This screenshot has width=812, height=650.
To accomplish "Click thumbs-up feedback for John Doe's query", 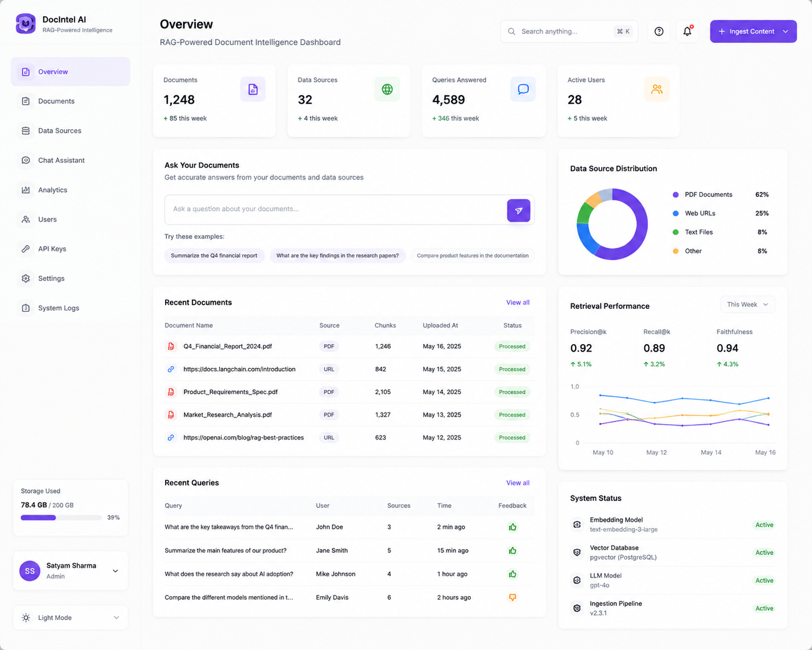I will pyautogui.click(x=513, y=527).
